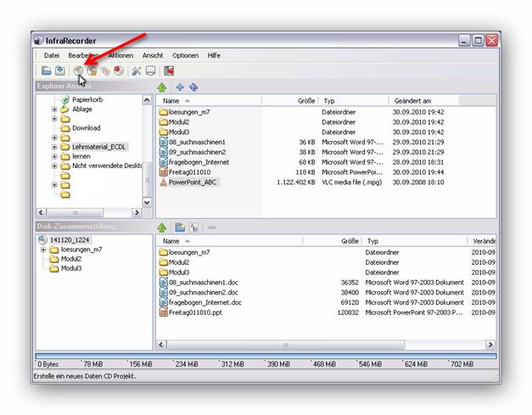This screenshot has height=415, width=532.
Task: Select Modul3 in the disc compilation tree
Action: 71,268
